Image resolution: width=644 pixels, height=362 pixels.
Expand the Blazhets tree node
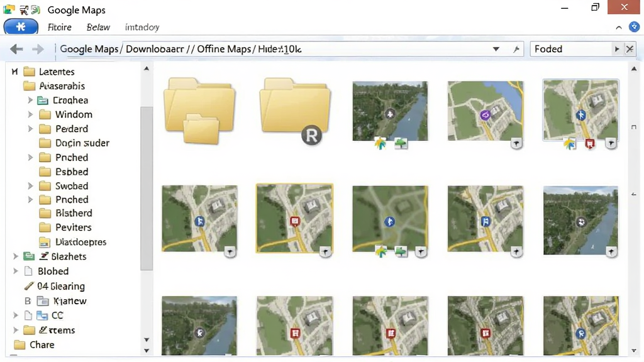16,256
